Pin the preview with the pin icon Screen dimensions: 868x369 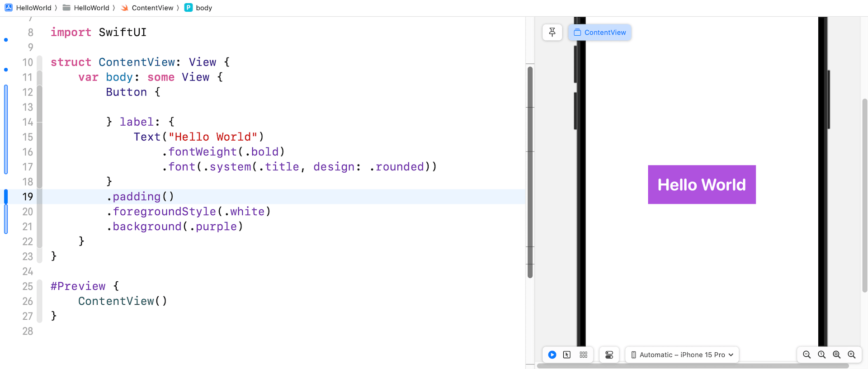[x=552, y=32]
